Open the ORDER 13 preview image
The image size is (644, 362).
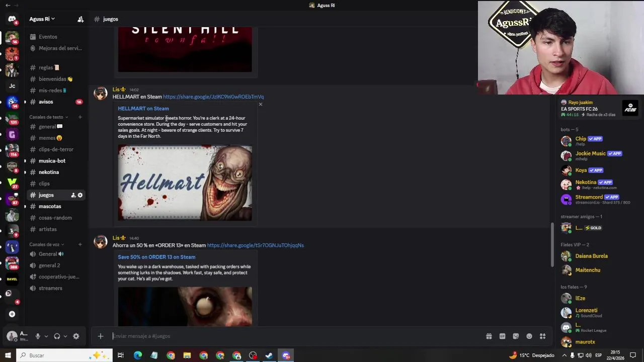185,307
